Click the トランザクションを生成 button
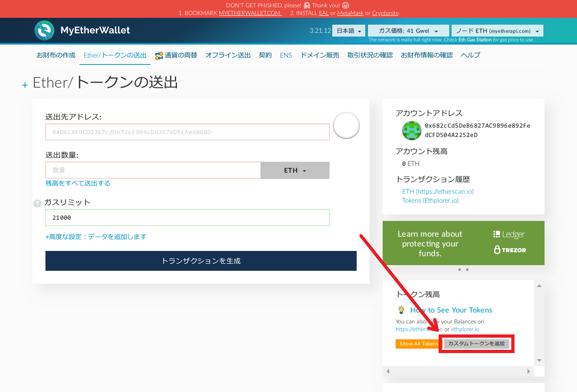 coord(201,261)
